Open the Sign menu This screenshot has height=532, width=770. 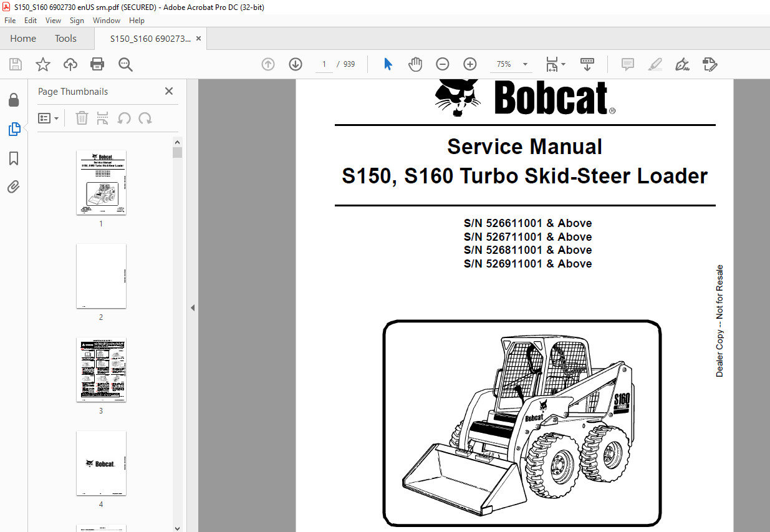pos(77,21)
